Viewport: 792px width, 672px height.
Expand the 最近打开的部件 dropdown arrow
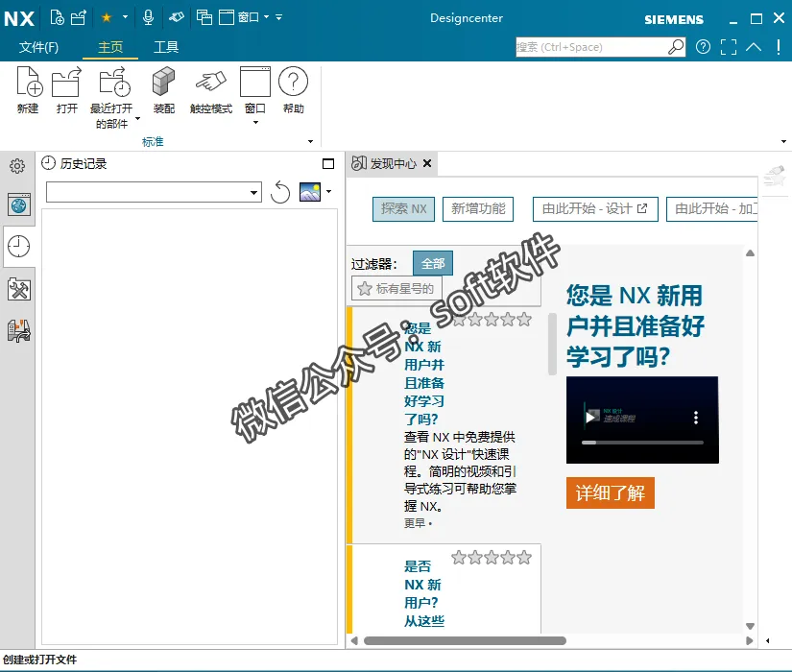pos(137,119)
